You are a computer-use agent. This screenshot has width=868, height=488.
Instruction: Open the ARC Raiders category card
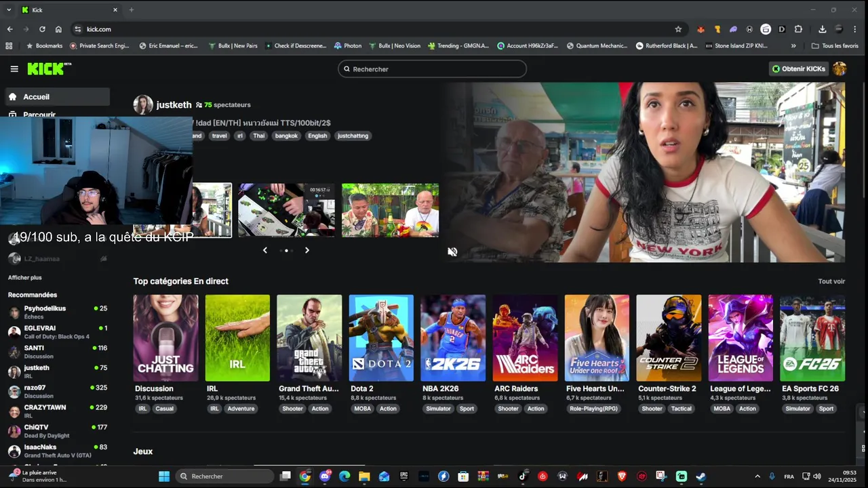525,338
